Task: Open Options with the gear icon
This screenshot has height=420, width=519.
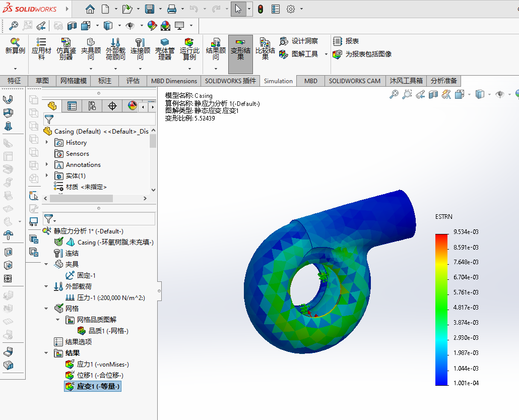Action: click(291, 9)
